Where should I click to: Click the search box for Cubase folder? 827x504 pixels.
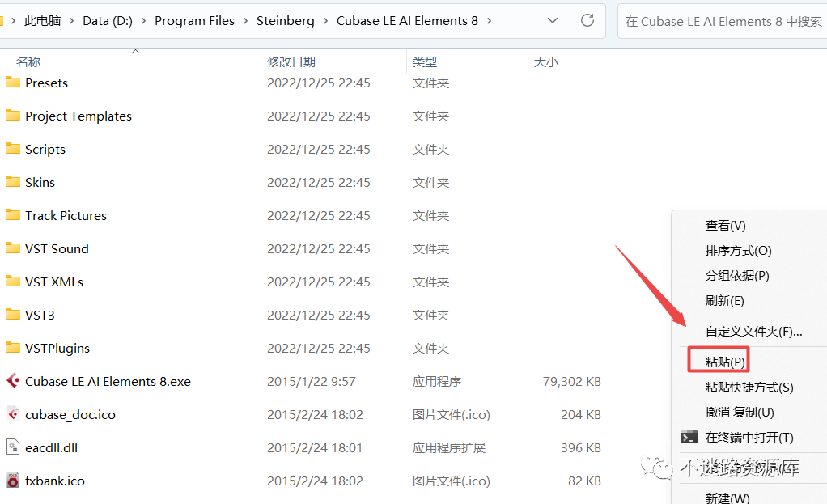722,22
